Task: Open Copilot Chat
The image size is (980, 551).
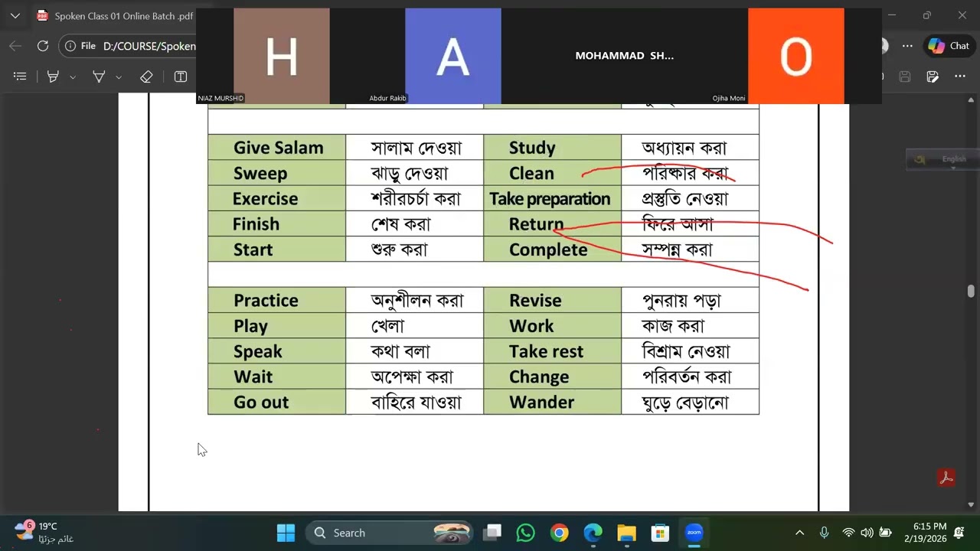Action: point(949,46)
